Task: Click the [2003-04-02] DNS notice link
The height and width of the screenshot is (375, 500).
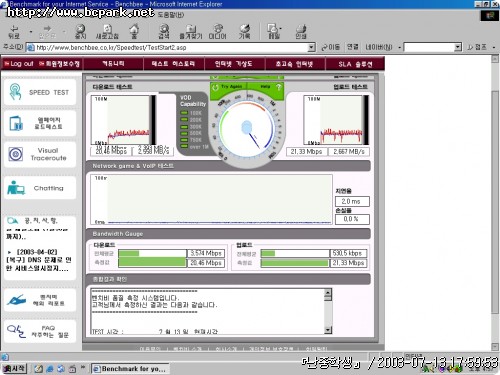Action: point(38,260)
